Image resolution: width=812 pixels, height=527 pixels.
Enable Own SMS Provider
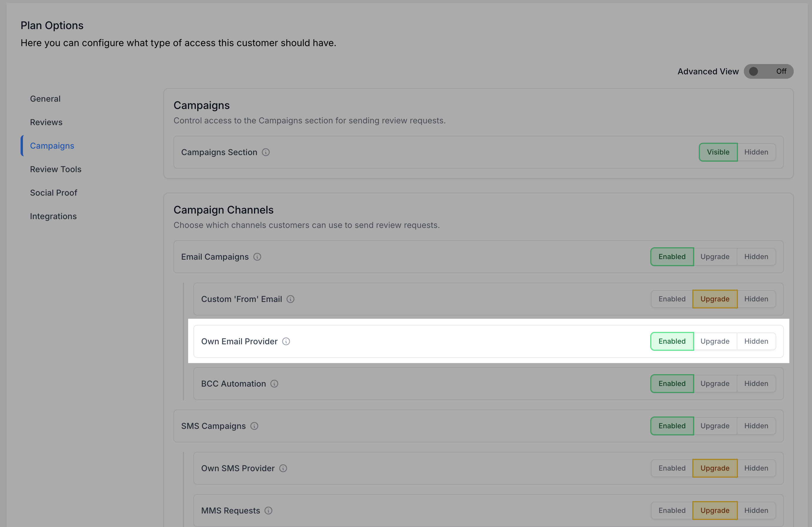coord(671,468)
